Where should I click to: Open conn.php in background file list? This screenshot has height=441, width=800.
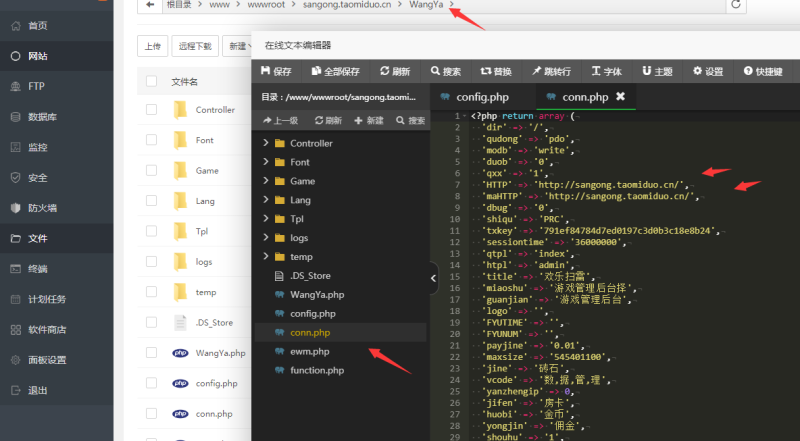pos(214,414)
